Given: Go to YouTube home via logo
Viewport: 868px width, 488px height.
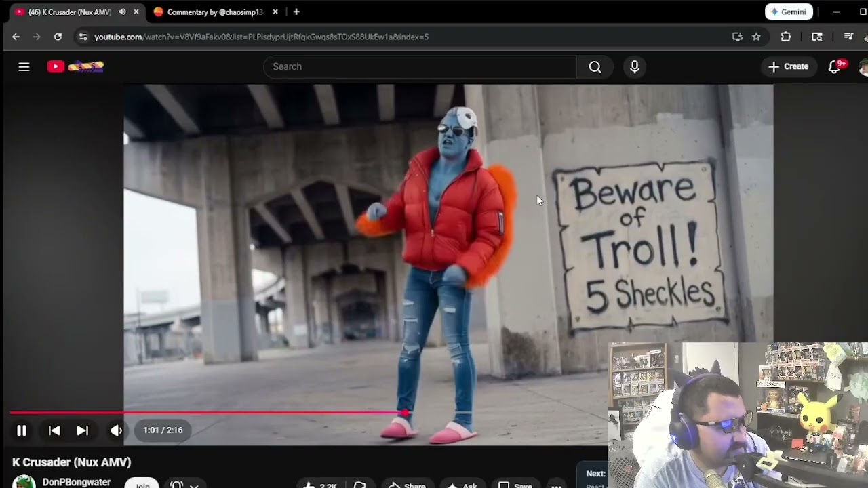Looking at the screenshot, I should pos(75,66).
